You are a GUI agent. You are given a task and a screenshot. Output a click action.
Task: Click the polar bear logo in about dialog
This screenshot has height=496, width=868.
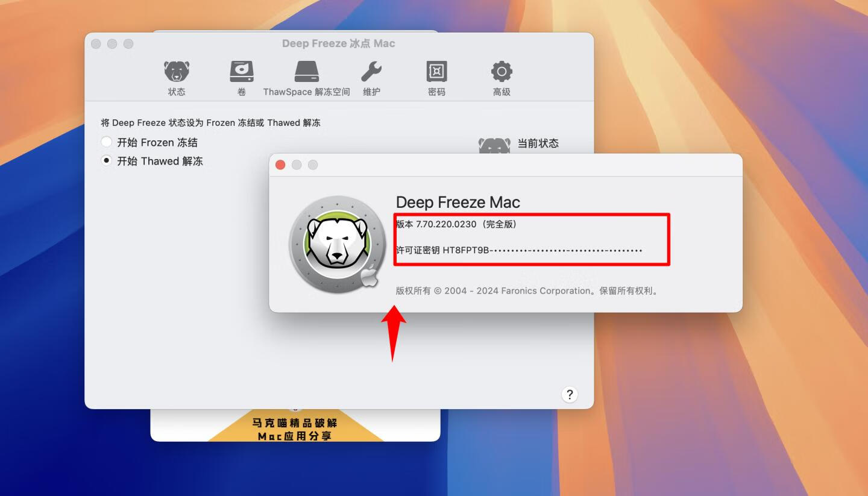[337, 244]
